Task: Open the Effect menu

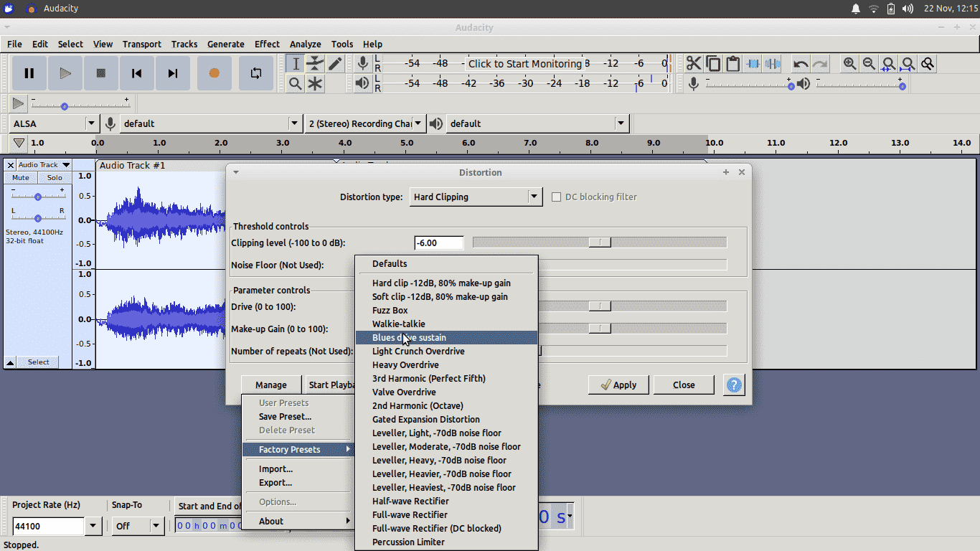Action: tap(267, 44)
